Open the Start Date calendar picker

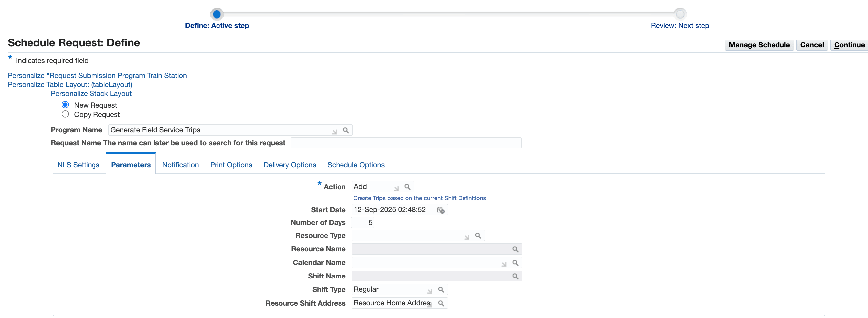(x=441, y=210)
